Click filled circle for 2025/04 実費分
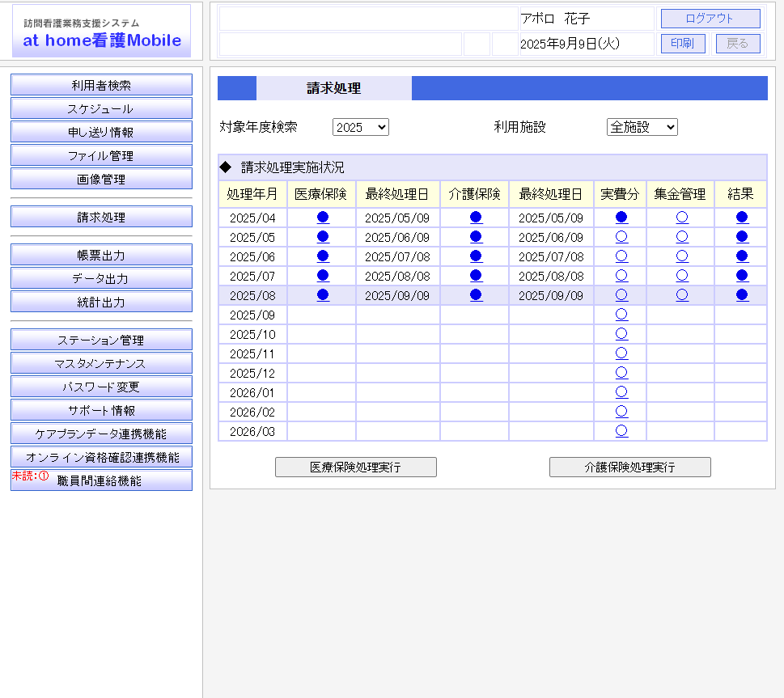 click(x=621, y=217)
